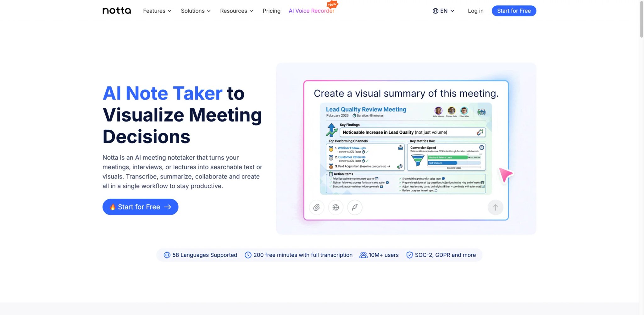This screenshot has height=315, width=644.
Task: Click the notta logo
Action: point(117,11)
